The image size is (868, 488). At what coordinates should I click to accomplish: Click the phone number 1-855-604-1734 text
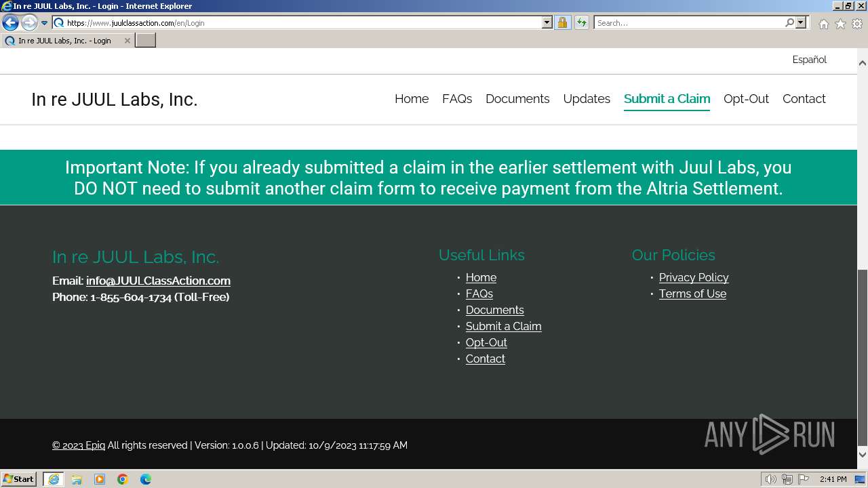131,297
